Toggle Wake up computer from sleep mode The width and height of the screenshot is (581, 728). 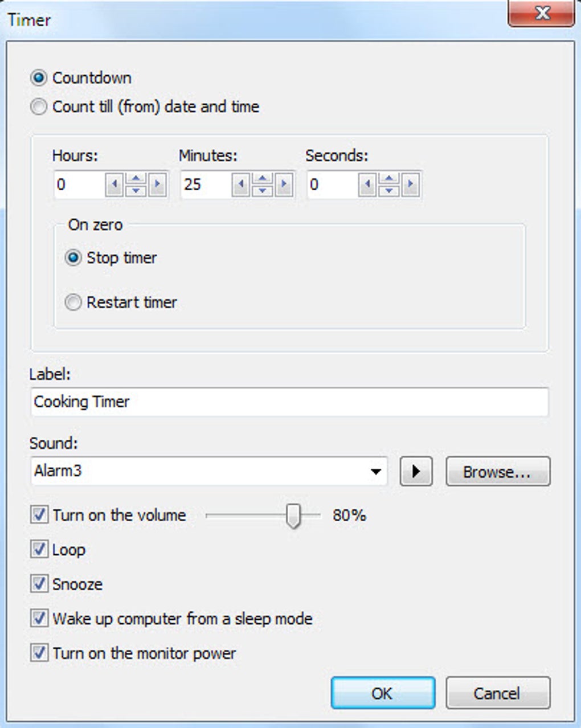pyautogui.click(x=39, y=619)
